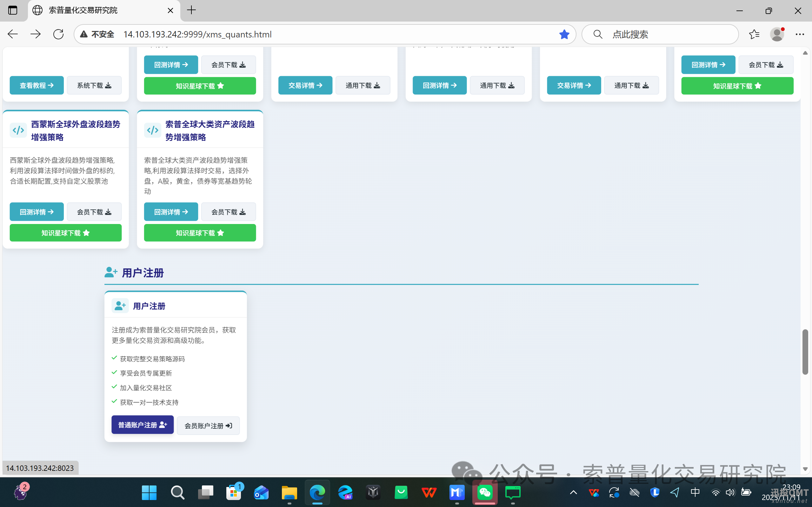Click the browser profile avatar
This screenshot has width=812, height=507.
point(777,34)
